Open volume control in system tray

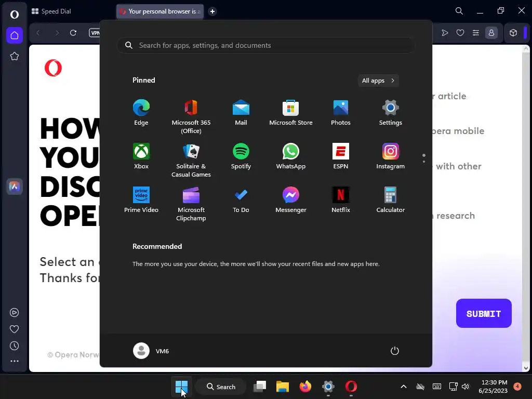(465, 387)
